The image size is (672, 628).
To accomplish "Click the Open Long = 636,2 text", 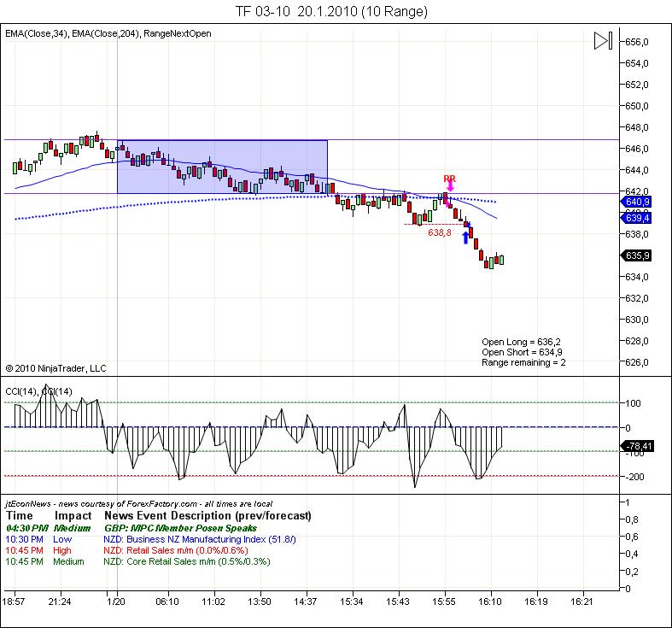I will 521,342.
